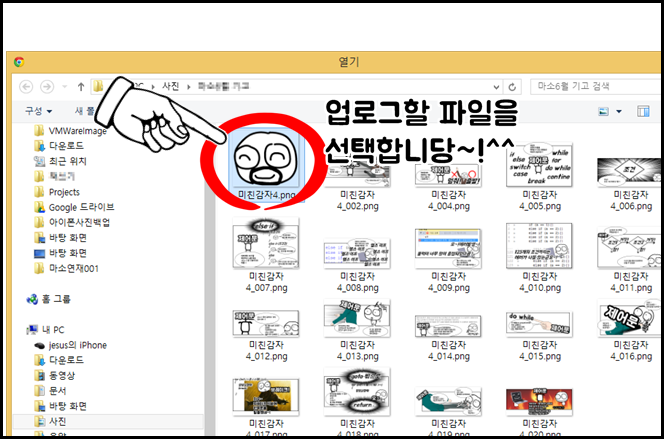664x439 pixels.
Task: Open the 구성 organize menu
Action: point(38,111)
